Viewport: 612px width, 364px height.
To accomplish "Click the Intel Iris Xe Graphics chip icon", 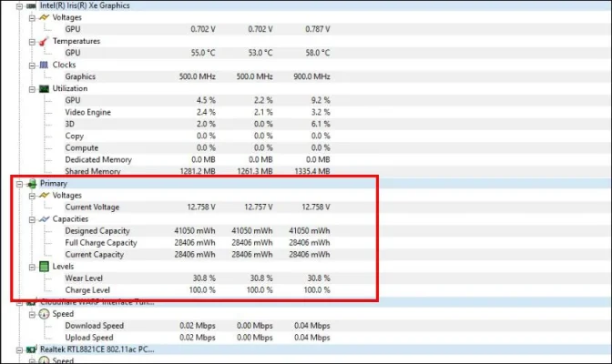I will (x=30, y=5).
